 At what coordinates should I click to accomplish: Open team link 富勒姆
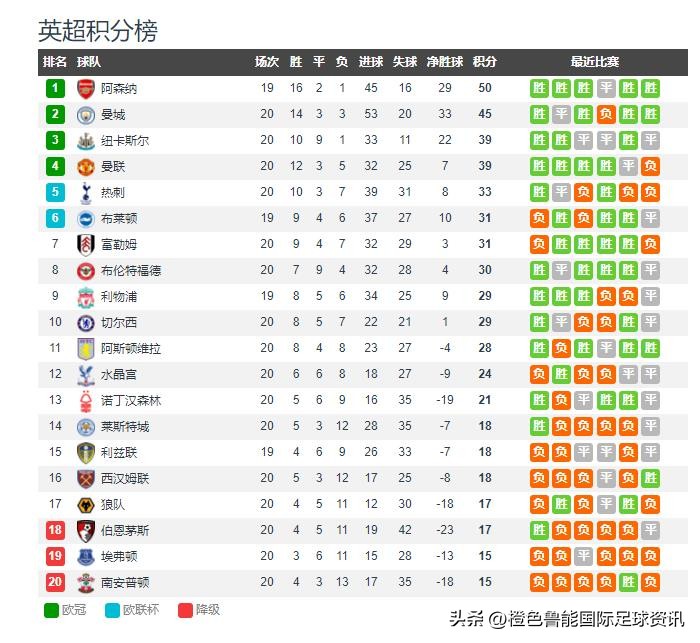tap(119, 244)
